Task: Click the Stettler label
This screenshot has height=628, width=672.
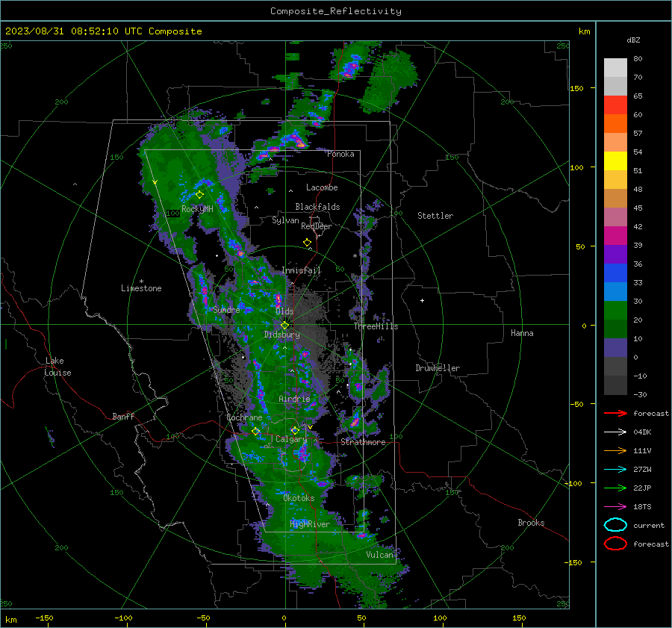Action: coord(435,216)
